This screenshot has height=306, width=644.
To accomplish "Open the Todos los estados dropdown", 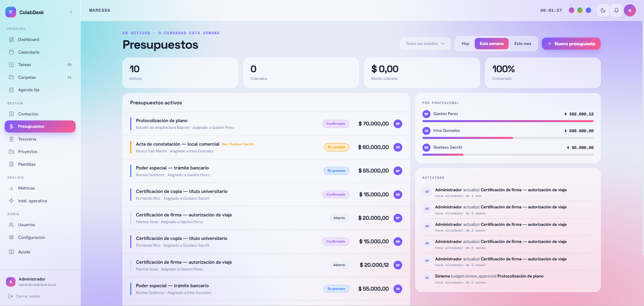I will coord(425,44).
